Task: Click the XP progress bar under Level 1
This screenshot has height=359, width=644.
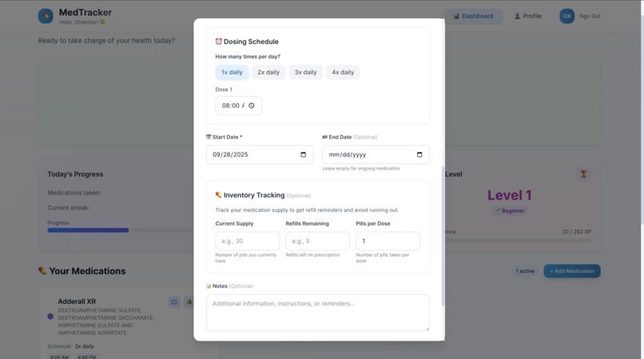Action: (518, 241)
